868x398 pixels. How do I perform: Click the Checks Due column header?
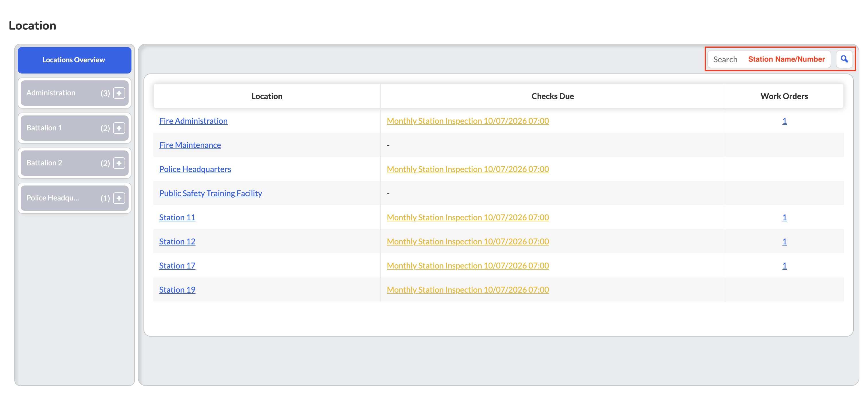tap(553, 96)
